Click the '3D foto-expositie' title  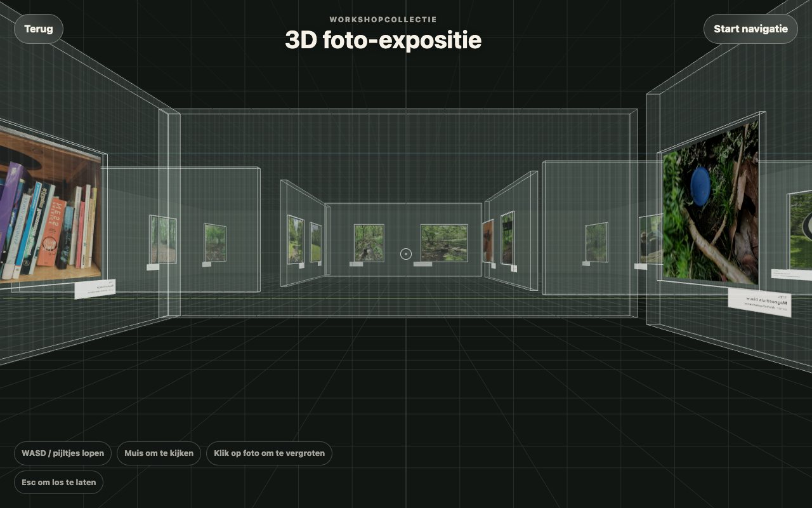(x=383, y=40)
